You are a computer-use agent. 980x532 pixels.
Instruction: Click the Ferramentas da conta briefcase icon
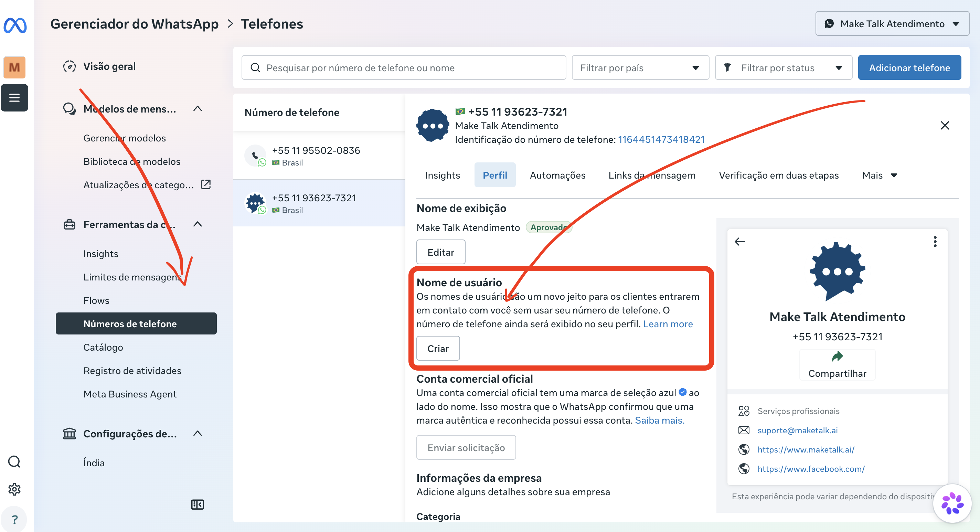[x=69, y=224]
